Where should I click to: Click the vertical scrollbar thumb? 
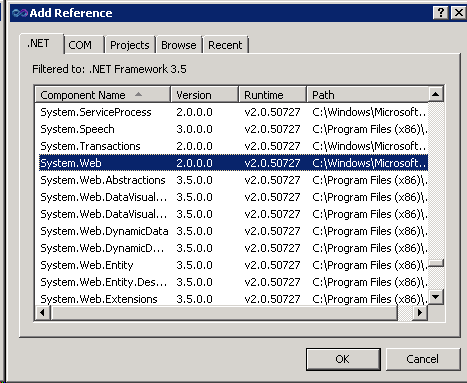tap(436, 264)
